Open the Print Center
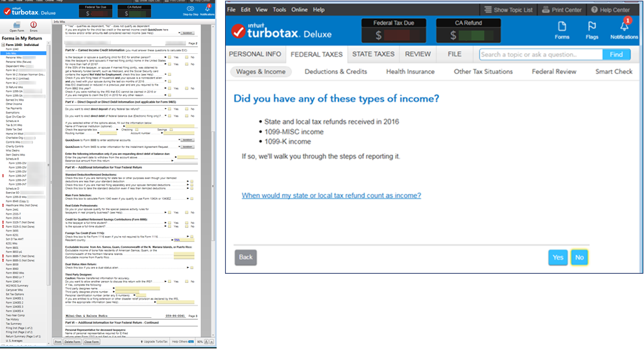This screenshot has width=644, height=349. (561, 10)
